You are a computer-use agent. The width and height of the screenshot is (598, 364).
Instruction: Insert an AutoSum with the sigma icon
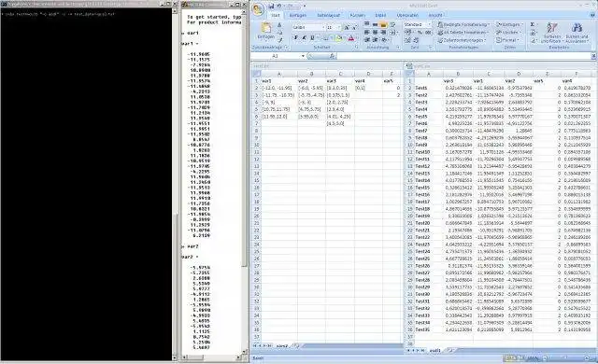pyautogui.click(x=533, y=25)
